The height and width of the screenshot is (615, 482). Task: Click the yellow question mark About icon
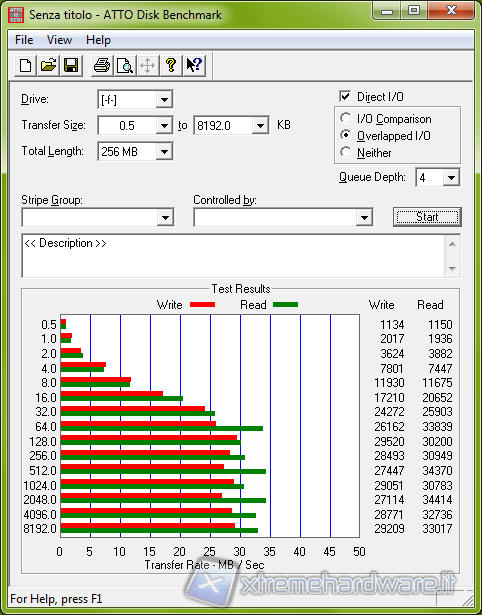tap(171, 65)
